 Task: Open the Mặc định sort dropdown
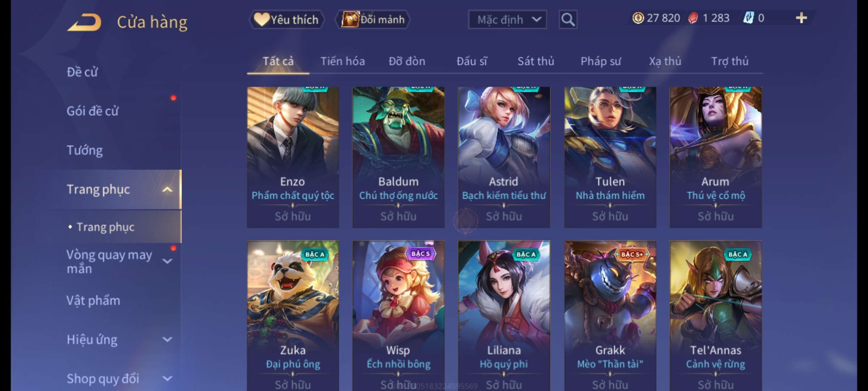click(x=507, y=20)
